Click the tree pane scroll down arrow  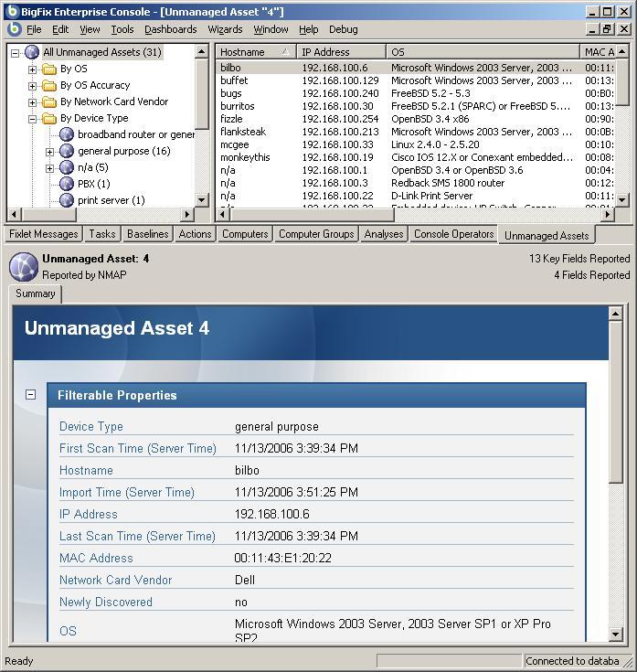click(x=202, y=199)
